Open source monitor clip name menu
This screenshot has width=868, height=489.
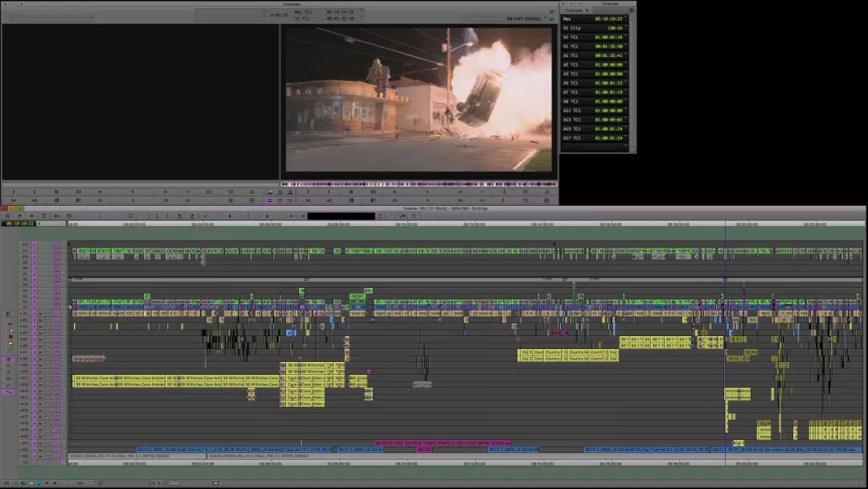point(47,18)
